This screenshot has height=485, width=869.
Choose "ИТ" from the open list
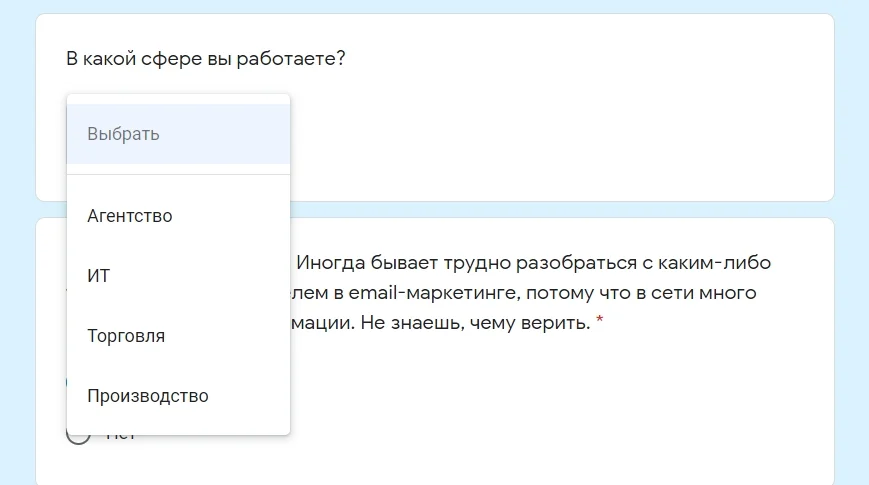point(99,276)
